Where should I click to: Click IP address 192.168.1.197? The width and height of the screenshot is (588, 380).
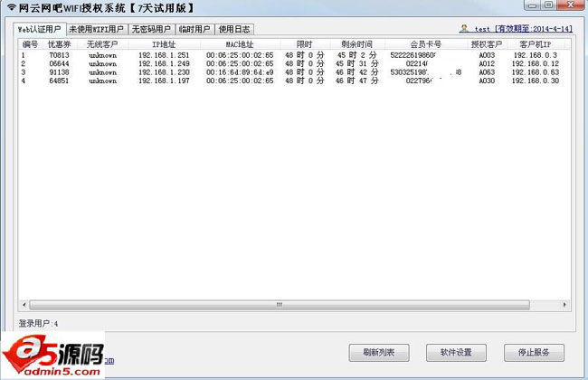(164, 81)
